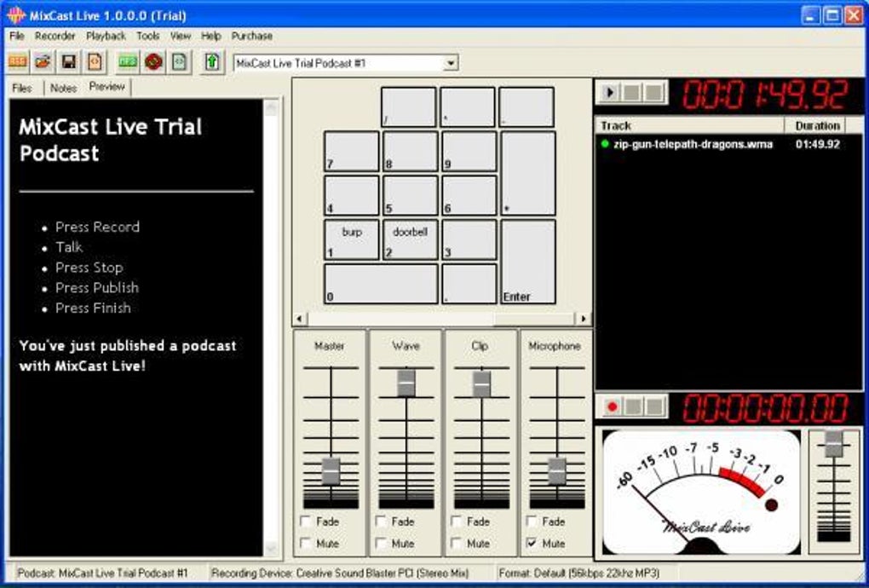869x588 pixels.
Task: Click the middle gray button beside the play arrow
Action: (x=632, y=93)
